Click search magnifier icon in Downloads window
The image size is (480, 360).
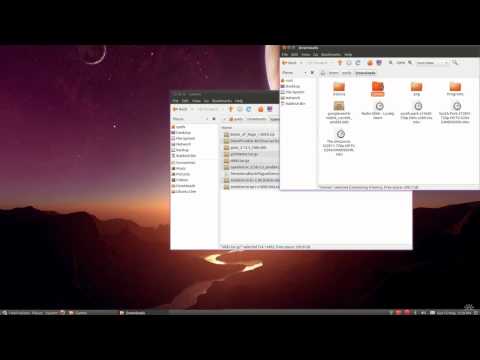[455, 63]
